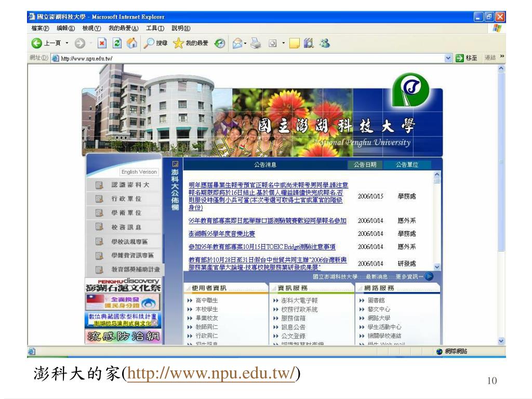Open the 澎湖石滬文化祭 banner
This screenshot has width=532, height=399.
pos(123,285)
